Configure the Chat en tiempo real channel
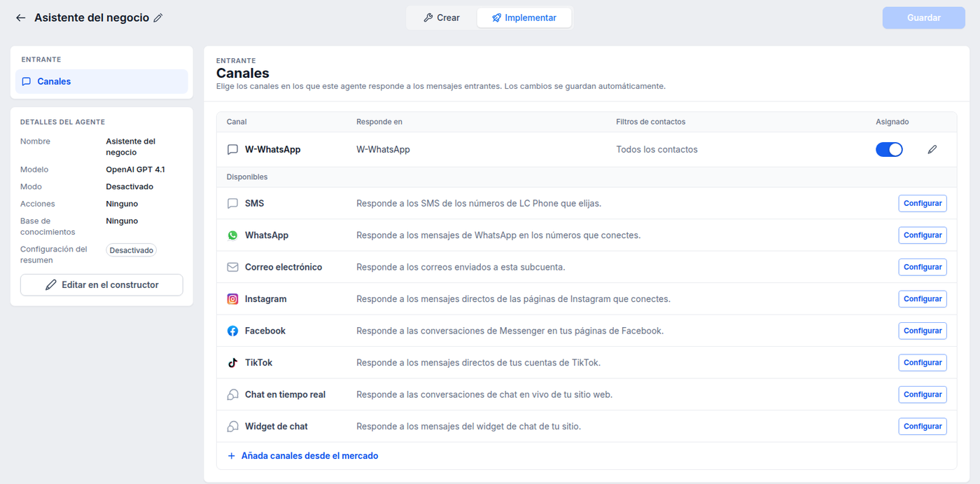 tap(923, 394)
